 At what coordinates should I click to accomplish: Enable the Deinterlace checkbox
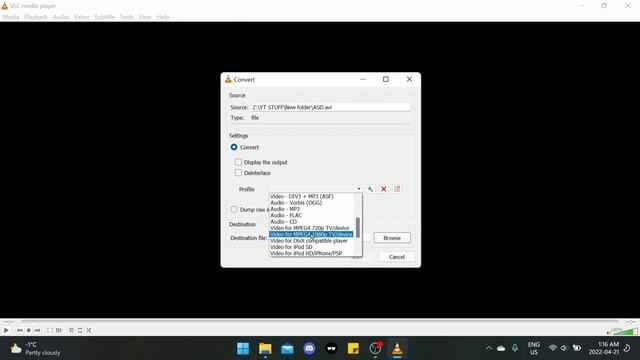click(x=238, y=173)
